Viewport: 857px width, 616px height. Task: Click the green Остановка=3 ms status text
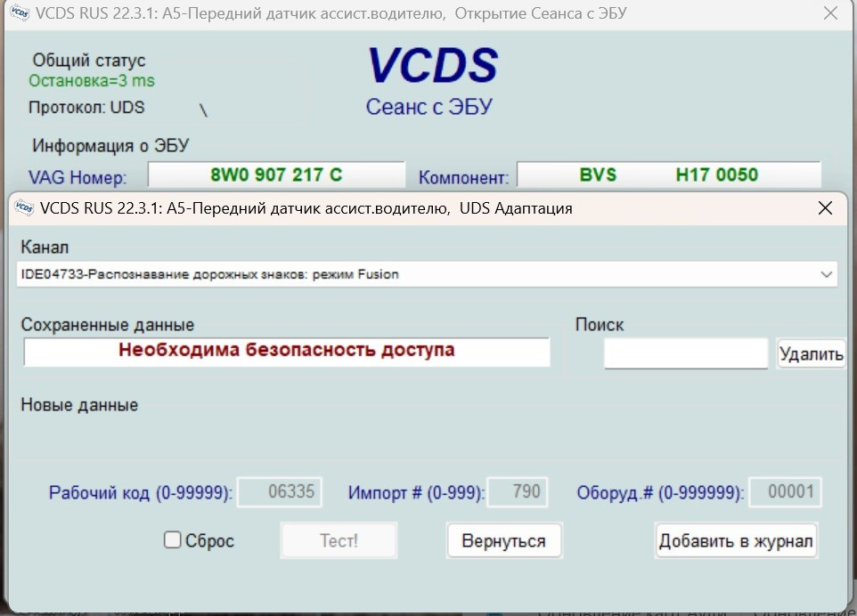coord(91,81)
